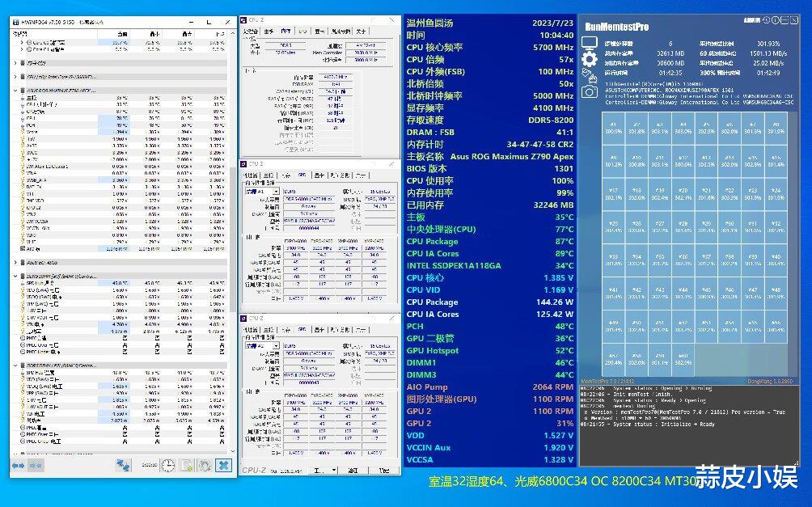
Task: Click the Vcore sensor row in HWiNFO
Action: 122,132
